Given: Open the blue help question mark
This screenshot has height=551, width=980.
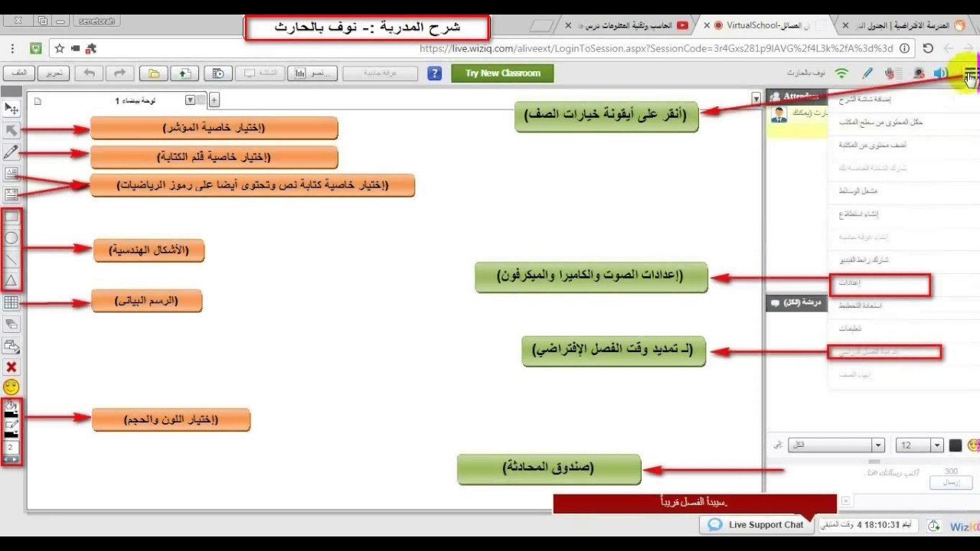Looking at the screenshot, I should 435,73.
